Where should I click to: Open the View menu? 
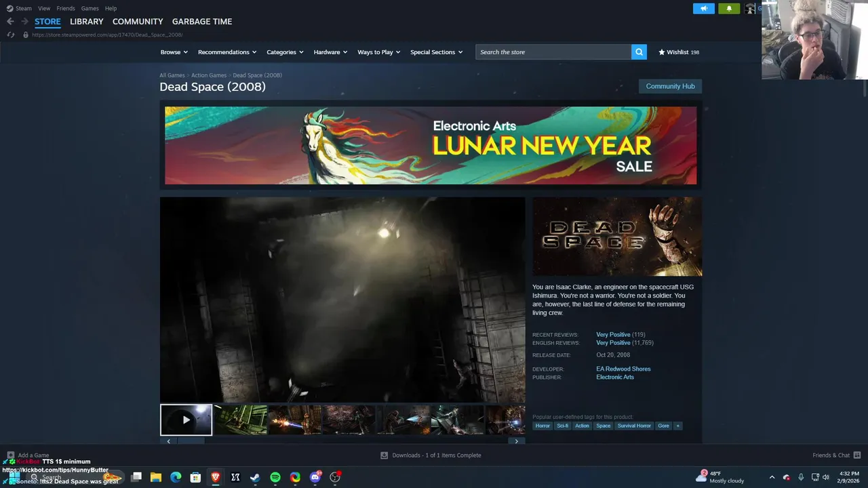pyautogui.click(x=44, y=8)
